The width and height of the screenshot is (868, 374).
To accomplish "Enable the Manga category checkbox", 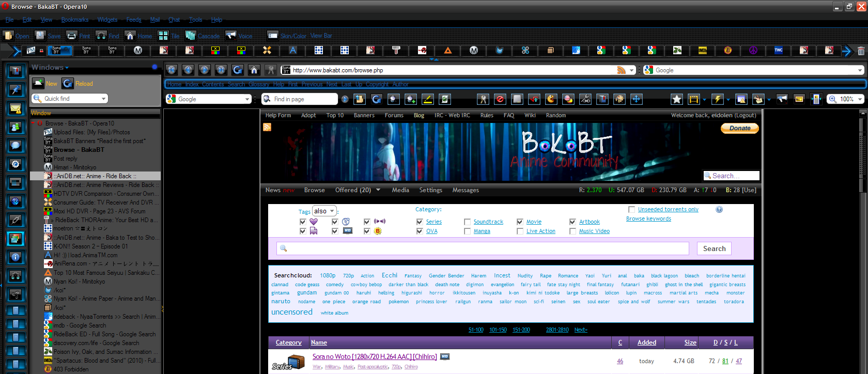I will 467,231.
